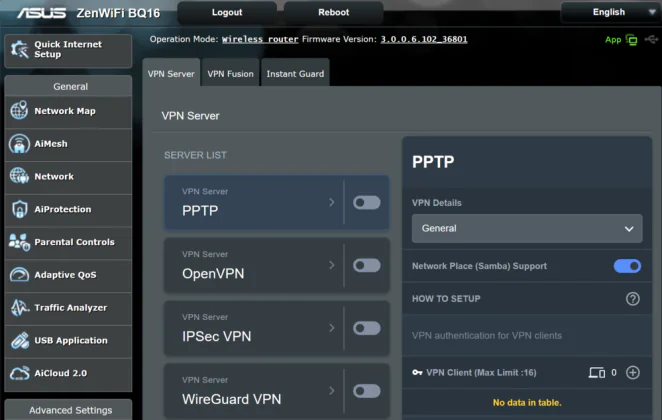Viewport: 662px width, 420px height.
Task: Click the AiProtection shield icon
Action: tap(19, 209)
